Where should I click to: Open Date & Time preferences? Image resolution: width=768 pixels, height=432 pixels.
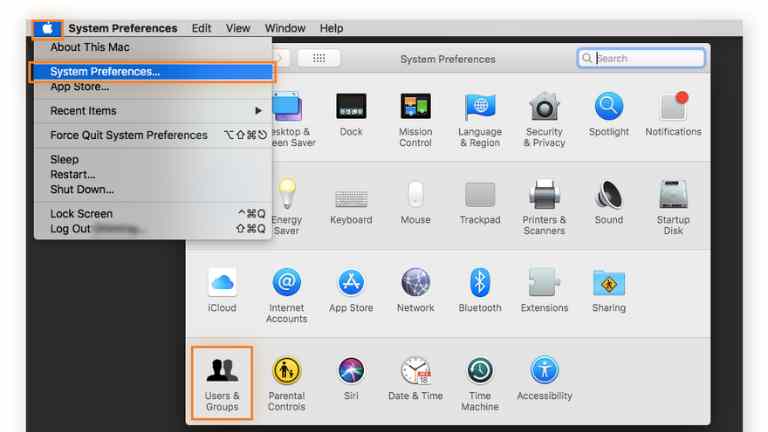click(x=415, y=379)
